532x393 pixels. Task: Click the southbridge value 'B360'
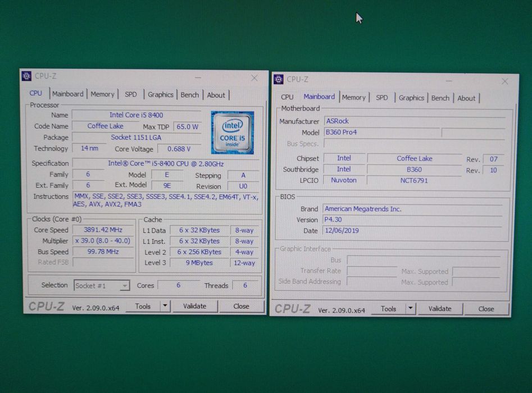pos(415,170)
